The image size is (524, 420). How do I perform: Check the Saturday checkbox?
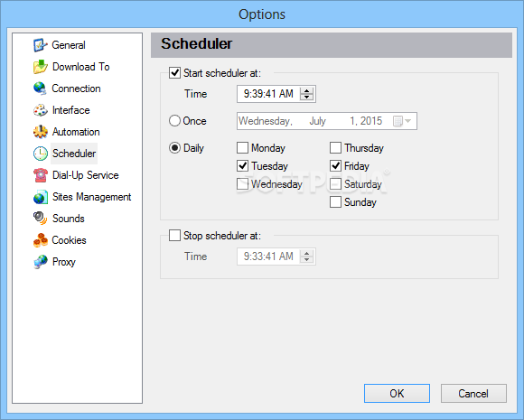(335, 183)
